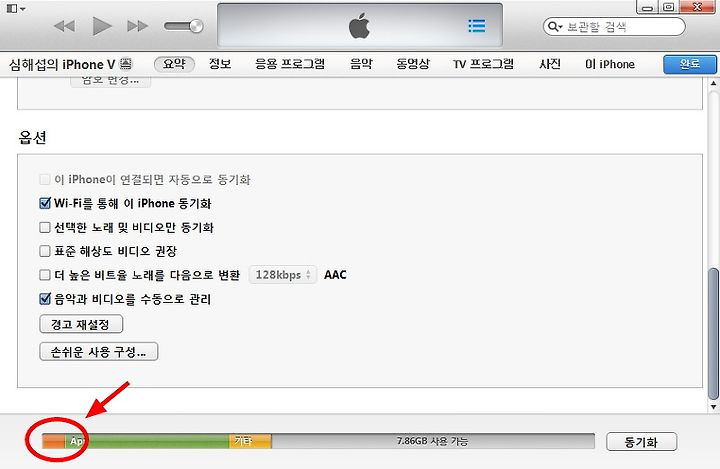The height and width of the screenshot is (469, 720).
Task: Skip to the previous track
Action: point(64,26)
